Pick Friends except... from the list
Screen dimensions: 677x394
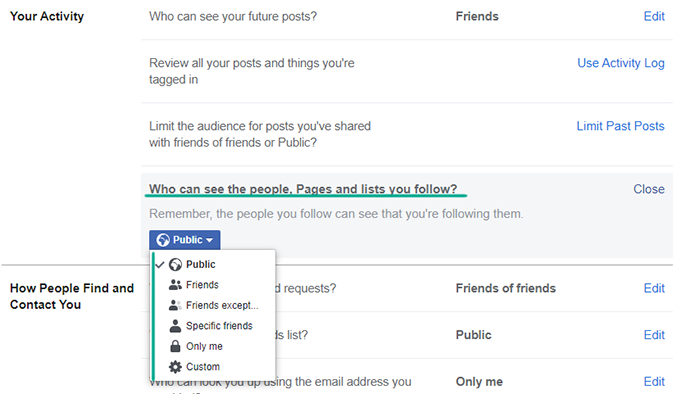222,305
